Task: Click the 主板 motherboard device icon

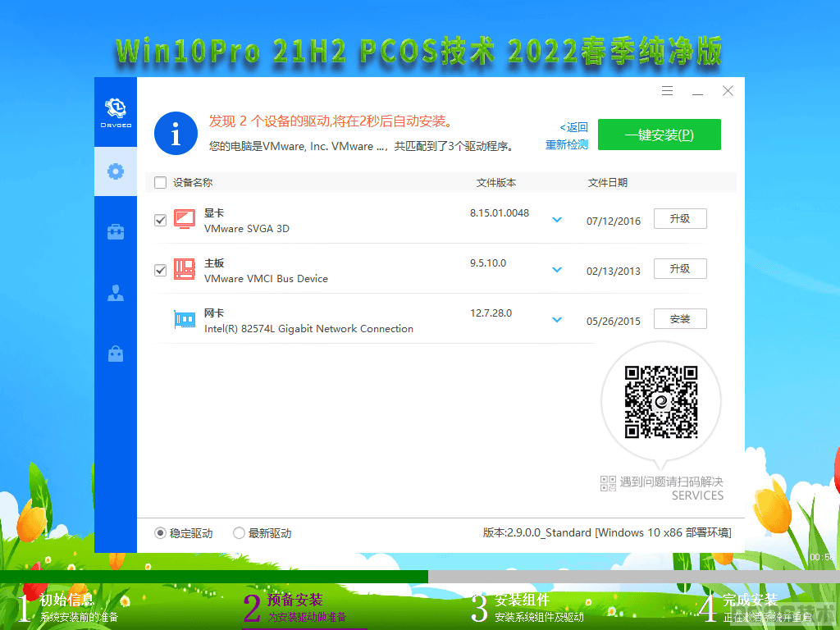Action: [x=185, y=269]
